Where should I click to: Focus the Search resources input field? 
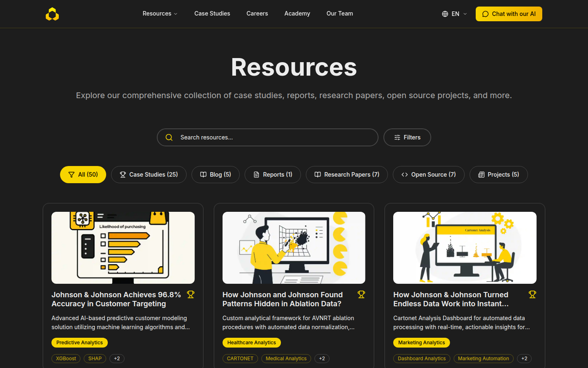pos(274,137)
